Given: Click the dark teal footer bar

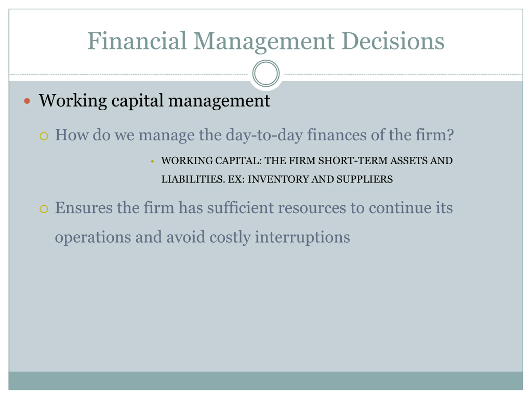Looking at the screenshot, I should click(266, 381).
